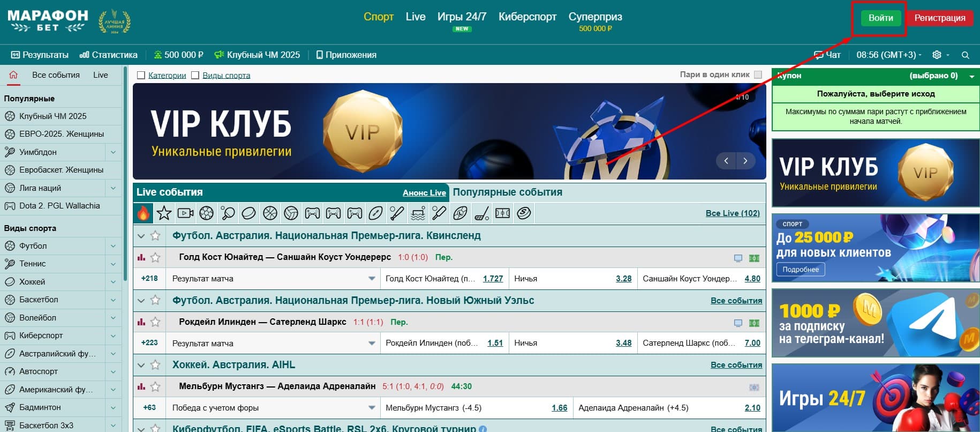
Task: Open Киберспорт in top navigation
Action: (527, 17)
